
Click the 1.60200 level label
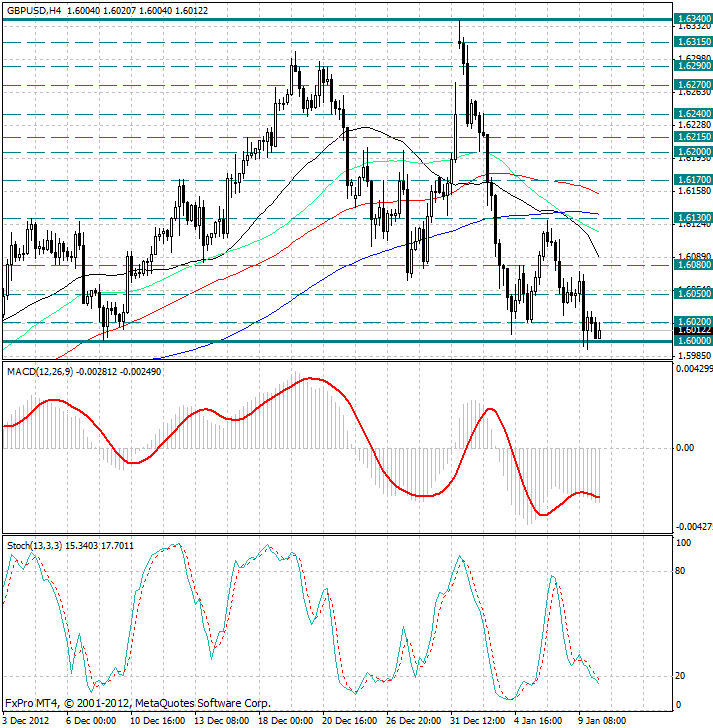point(693,321)
